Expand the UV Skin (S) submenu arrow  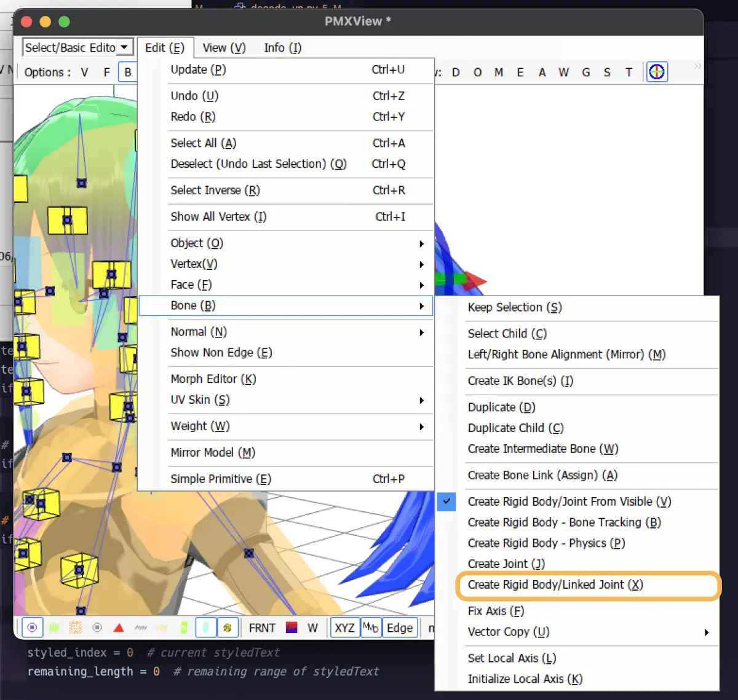pyautogui.click(x=422, y=400)
